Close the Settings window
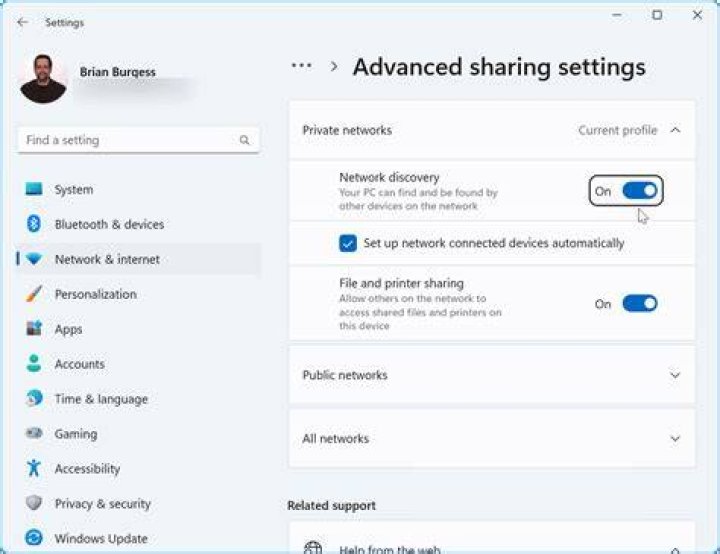 [x=697, y=15]
